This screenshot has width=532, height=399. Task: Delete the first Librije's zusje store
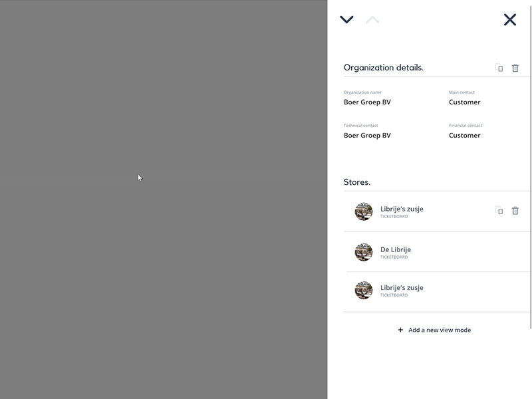click(x=515, y=211)
